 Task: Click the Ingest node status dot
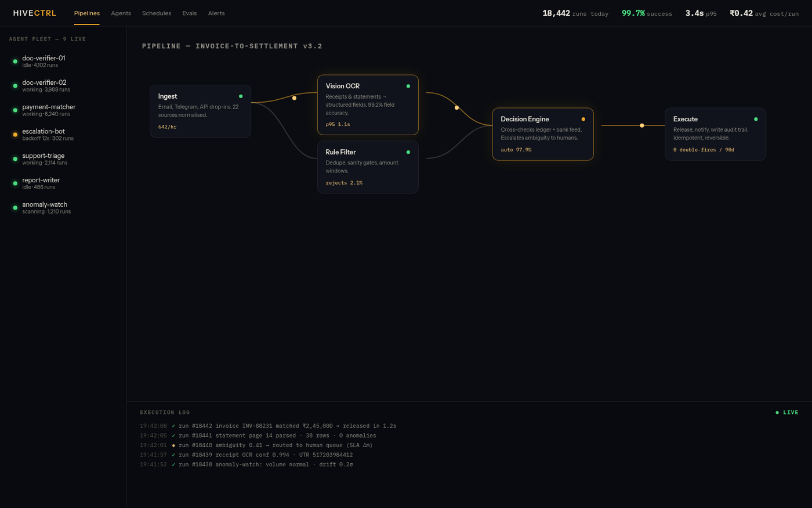click(x=241, y=96)
